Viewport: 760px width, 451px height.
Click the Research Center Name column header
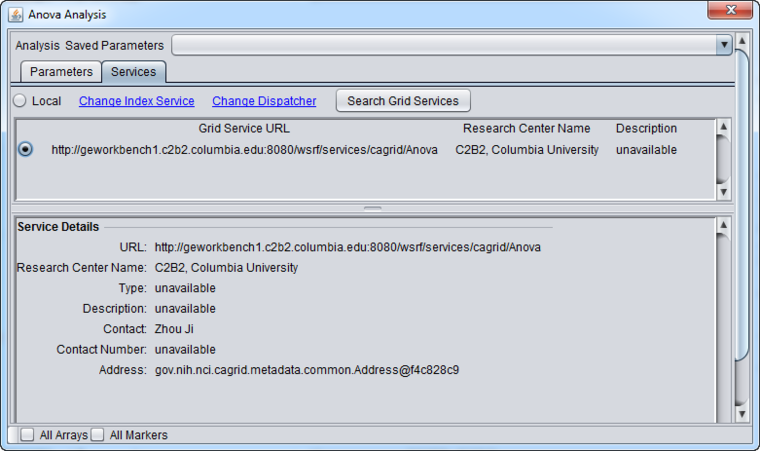pos(526,128)
